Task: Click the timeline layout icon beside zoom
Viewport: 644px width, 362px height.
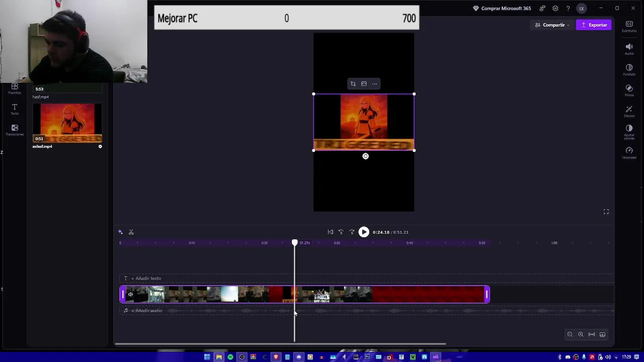Action: tap(602, 334)
